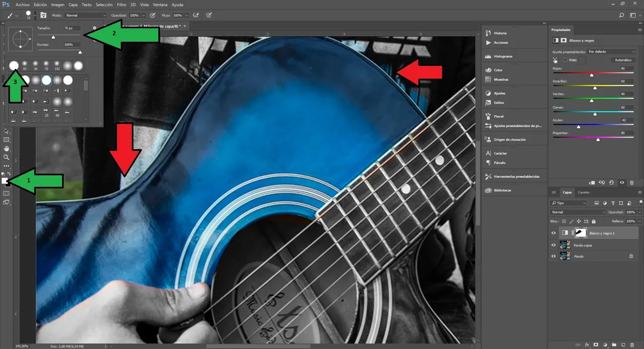644x349 pixels.
Task: Open brush preset picker gear menu
Action: coord(95,29)
